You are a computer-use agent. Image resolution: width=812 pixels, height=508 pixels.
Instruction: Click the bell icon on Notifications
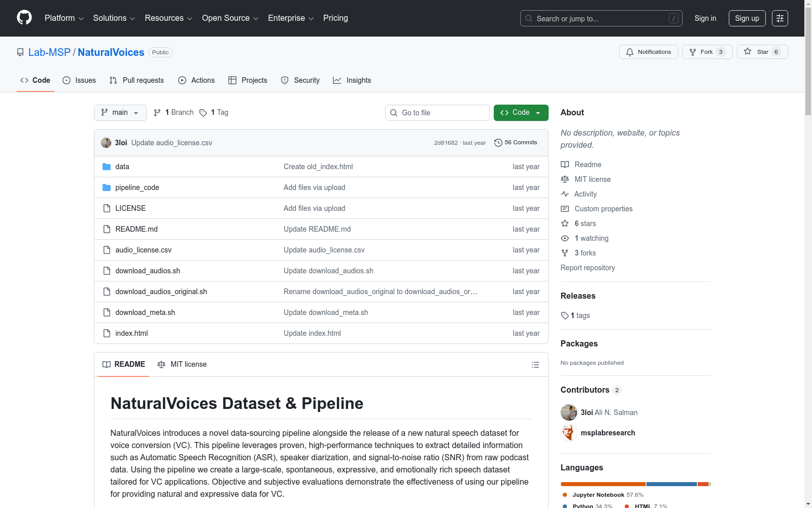[630, 52]
